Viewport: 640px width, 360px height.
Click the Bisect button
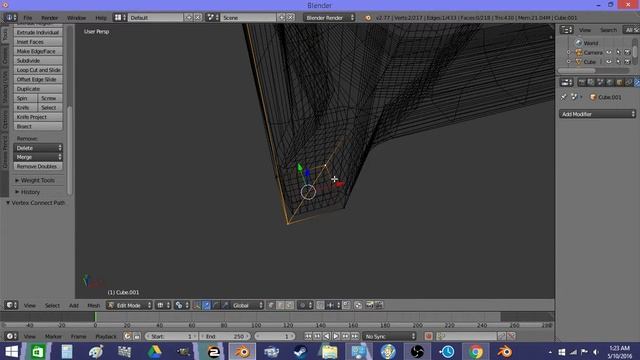(x=38, y=126)
